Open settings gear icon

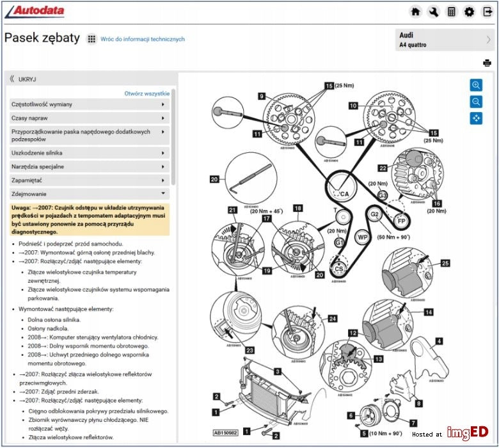click(x=469, y=12)
